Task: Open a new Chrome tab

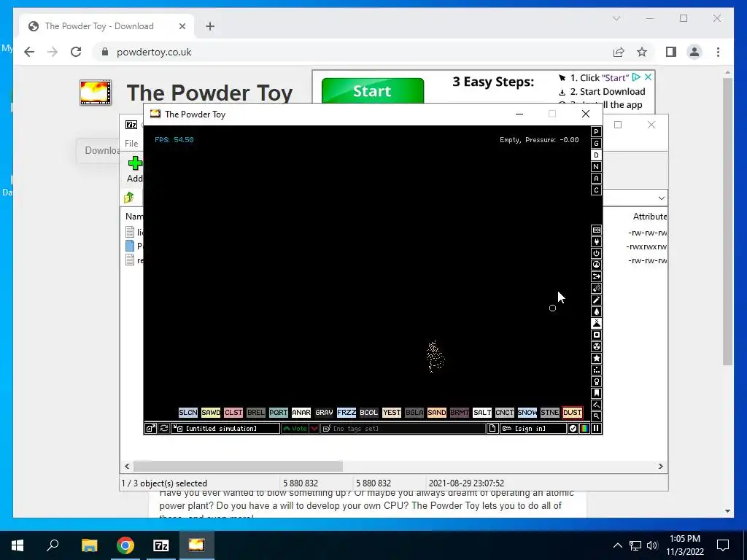Action: [x=210, y=26]
